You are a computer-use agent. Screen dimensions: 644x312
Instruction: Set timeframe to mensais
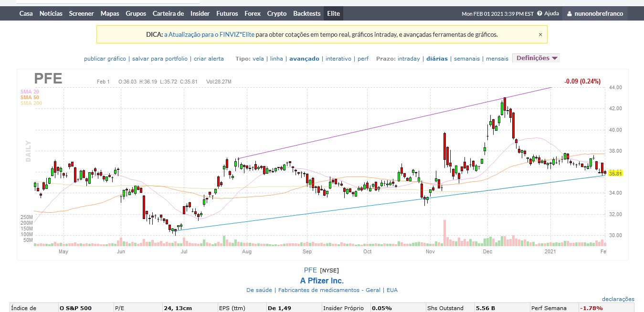(497, 59)
